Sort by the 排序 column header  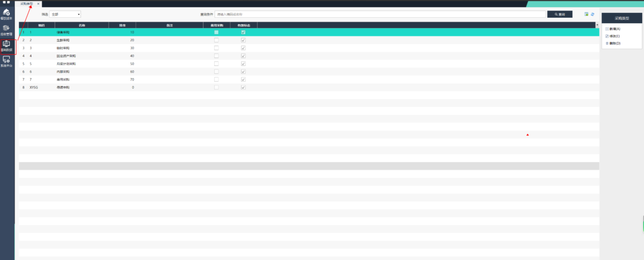pyautogui.click(x=122, y=25)
